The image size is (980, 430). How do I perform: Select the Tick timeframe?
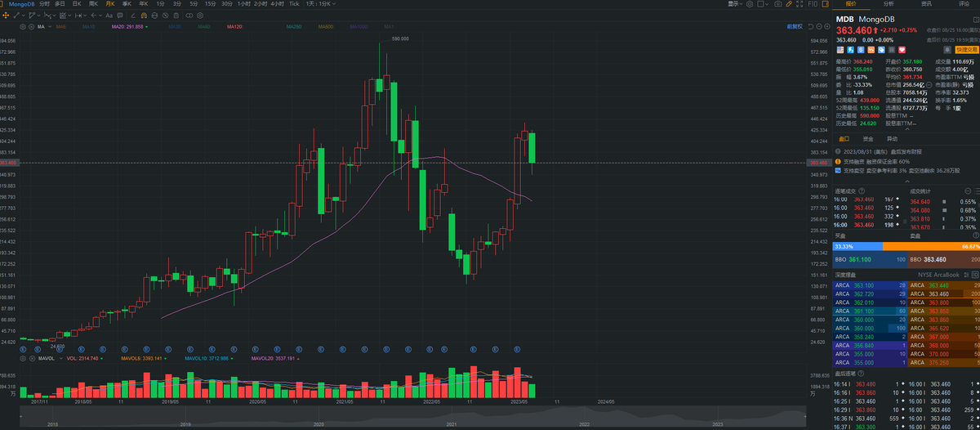(x=294, y=4)
